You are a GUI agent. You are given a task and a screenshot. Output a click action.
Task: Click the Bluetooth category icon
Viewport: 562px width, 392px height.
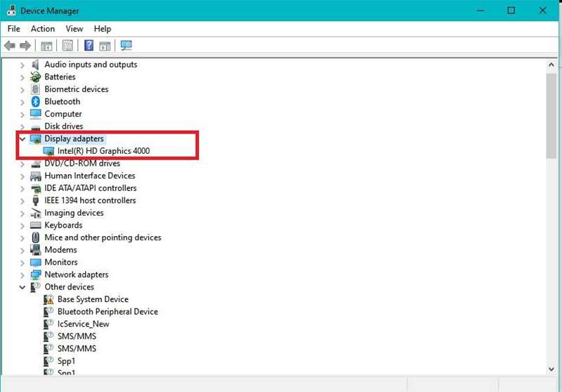tap(36, 102)
